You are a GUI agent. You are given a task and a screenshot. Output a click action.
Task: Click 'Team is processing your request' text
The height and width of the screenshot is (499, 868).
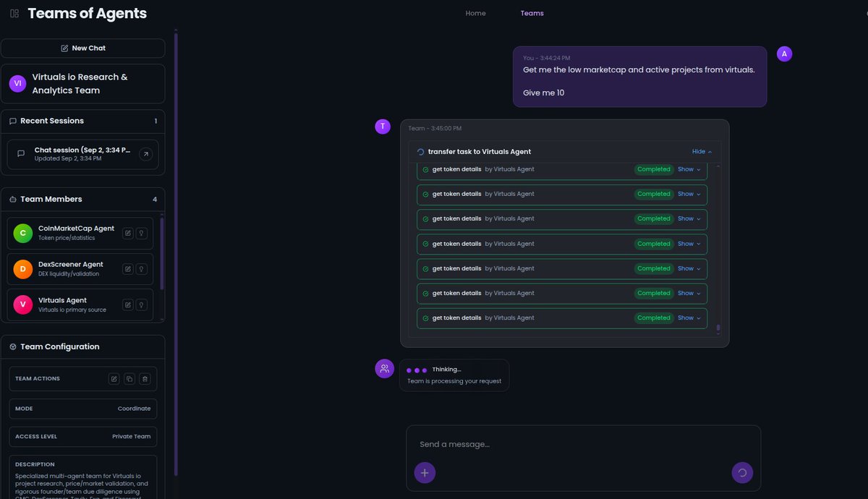pyautogui.click(x=454, y=381)
